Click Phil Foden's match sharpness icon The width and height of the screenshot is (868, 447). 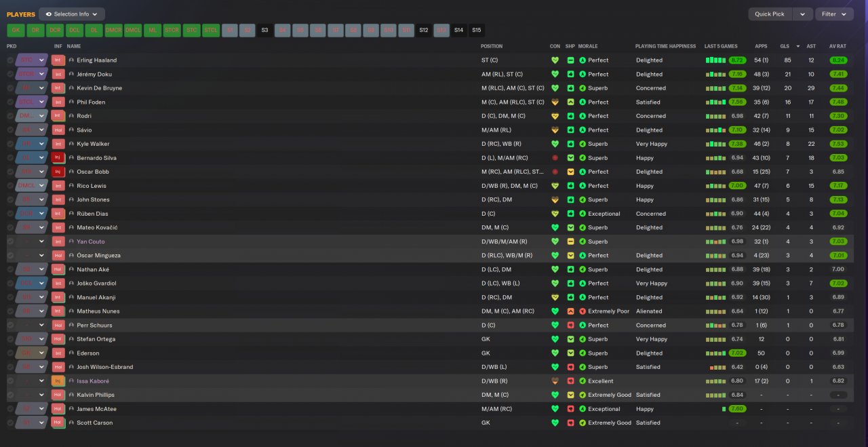pos(571,102)
